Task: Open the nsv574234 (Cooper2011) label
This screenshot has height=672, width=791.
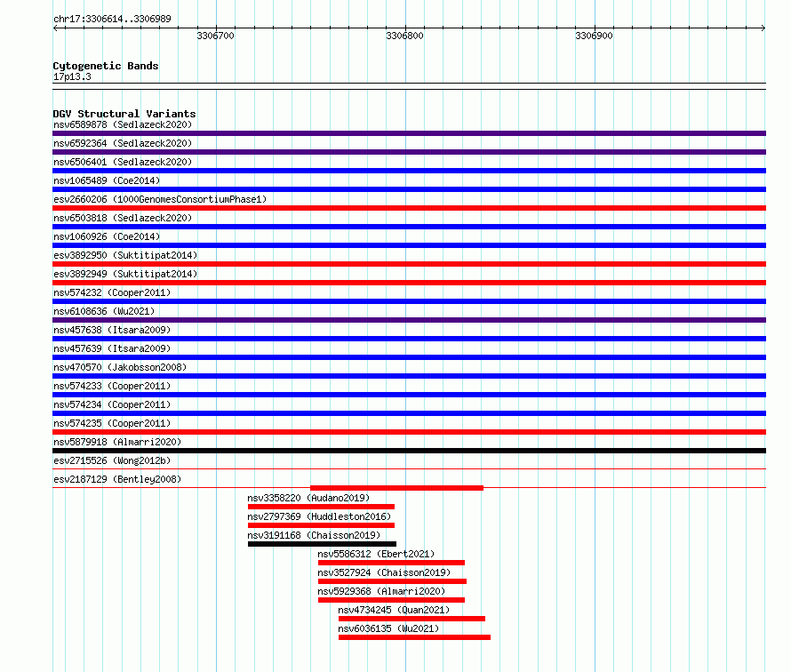Action: [112, 404]
